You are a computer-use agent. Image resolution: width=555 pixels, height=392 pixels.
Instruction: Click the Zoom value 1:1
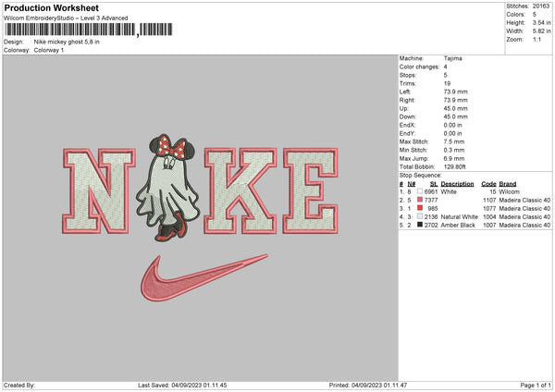point(536,40)
